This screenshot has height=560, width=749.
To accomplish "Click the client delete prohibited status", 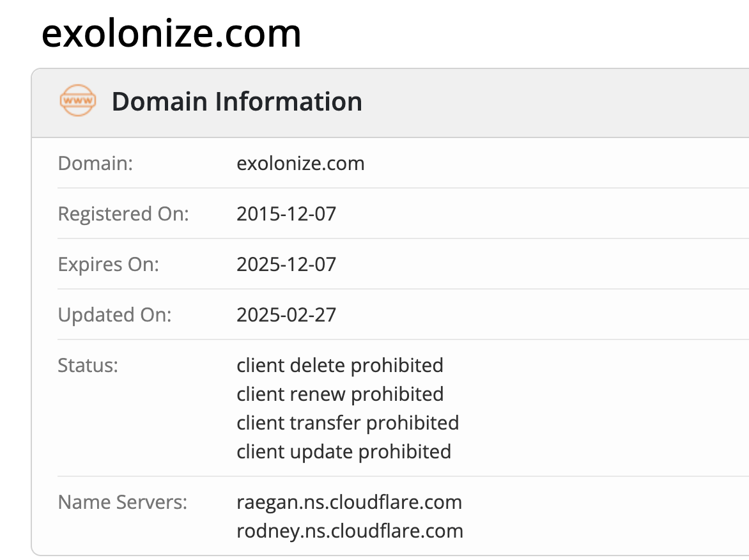I will pos(339,365).
